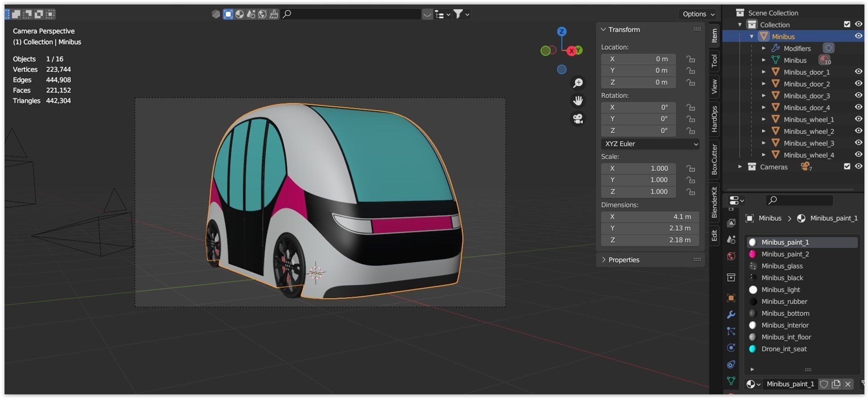Image resolution: width=868 pixels, height=398 pixels.
Task: Open Scene properties tab icon
Action: click(731, 240)
